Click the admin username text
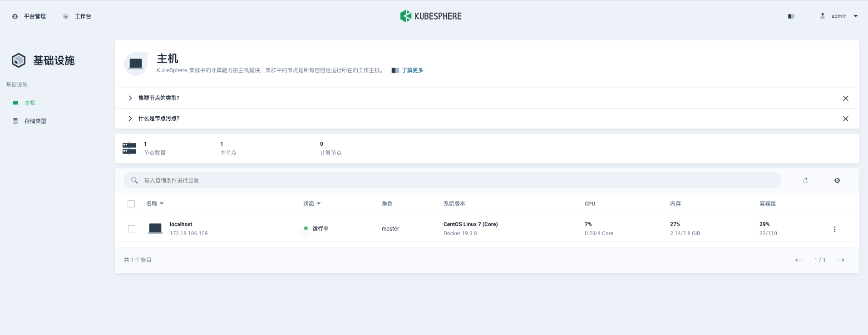Viewport: 868px width, 335px height. 839,16
